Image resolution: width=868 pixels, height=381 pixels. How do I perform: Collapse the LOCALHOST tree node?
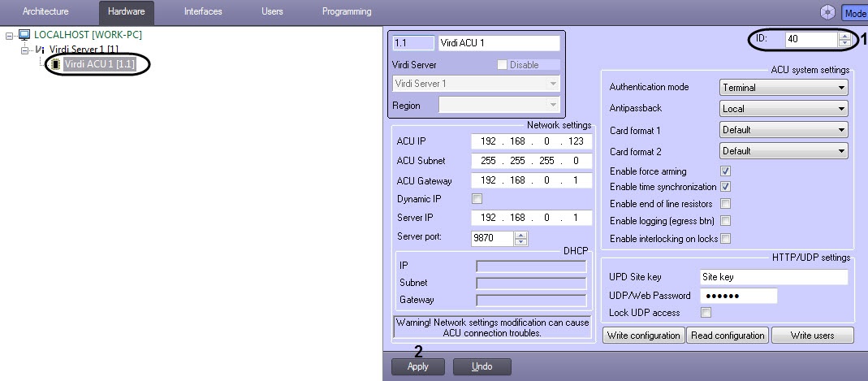10,36
